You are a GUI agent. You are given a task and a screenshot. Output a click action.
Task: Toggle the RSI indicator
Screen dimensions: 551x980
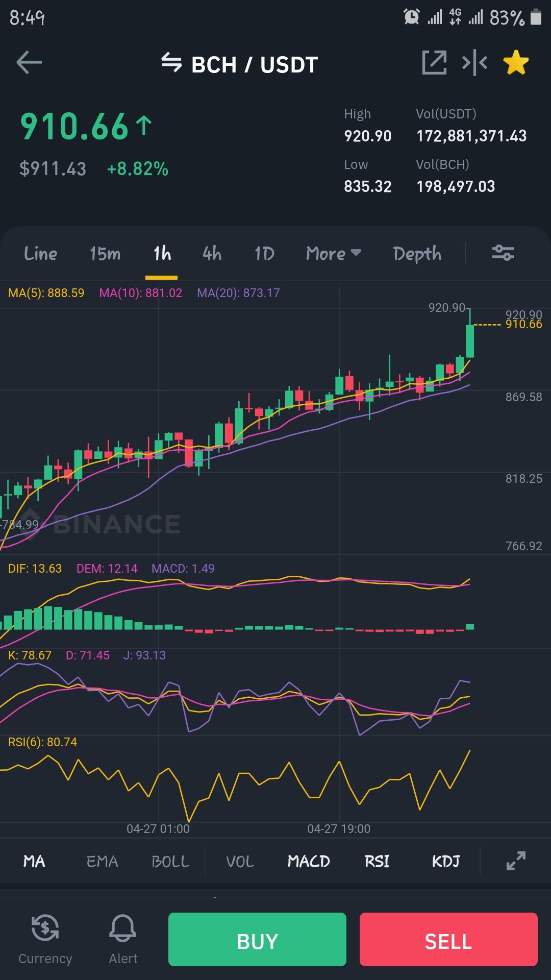(x=377, y=862)
